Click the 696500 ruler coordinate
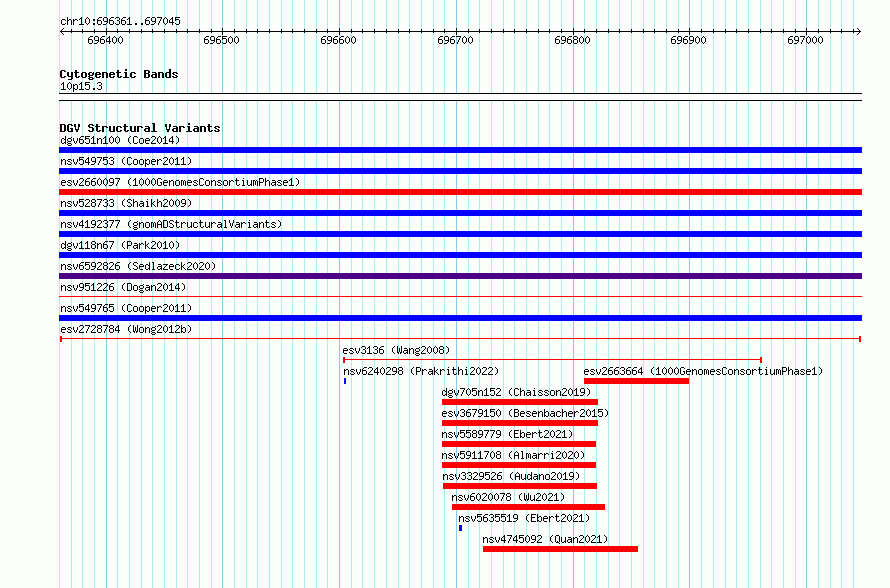The height and width of the screenshot is (588, 890). tap(221, 40)
